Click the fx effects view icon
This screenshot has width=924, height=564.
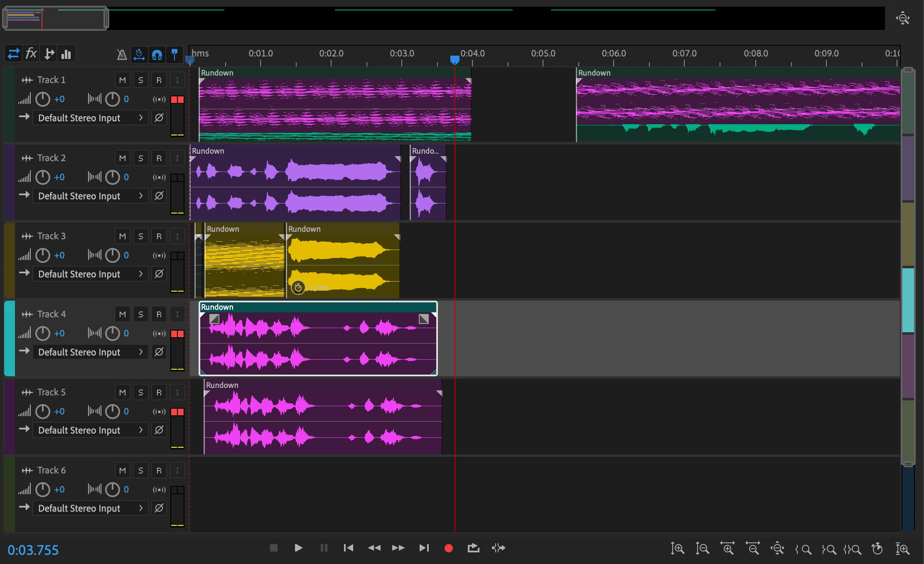(x=31, y=54)
